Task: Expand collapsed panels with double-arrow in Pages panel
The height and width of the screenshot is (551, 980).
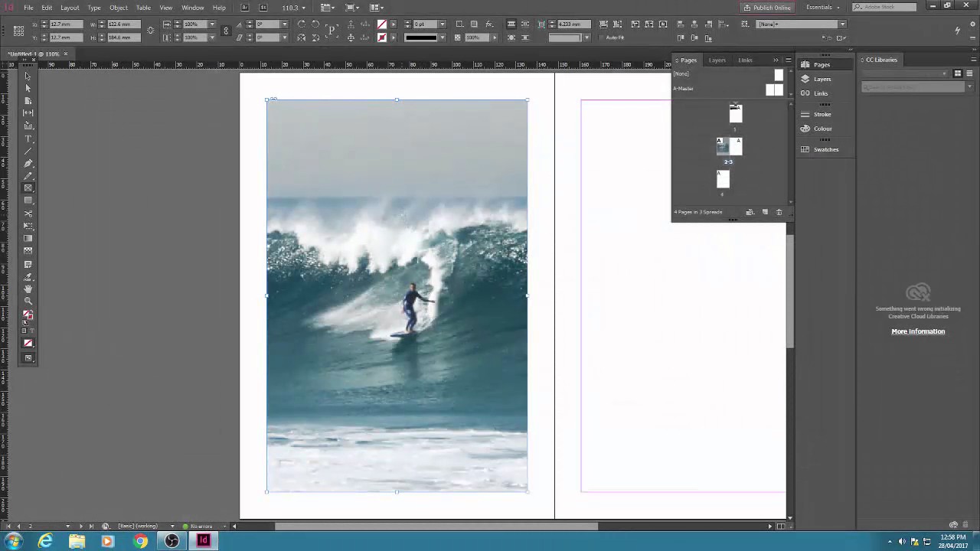Action: (x=776, y=60)
